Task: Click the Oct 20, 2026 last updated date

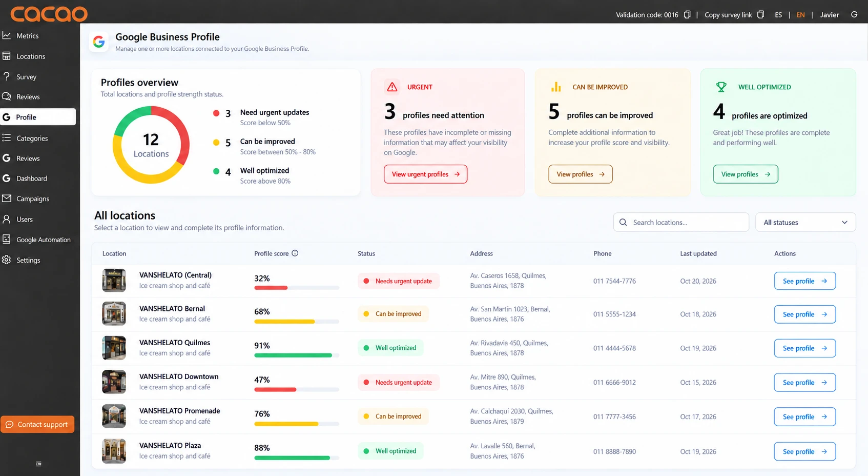Action: (698, 281)
